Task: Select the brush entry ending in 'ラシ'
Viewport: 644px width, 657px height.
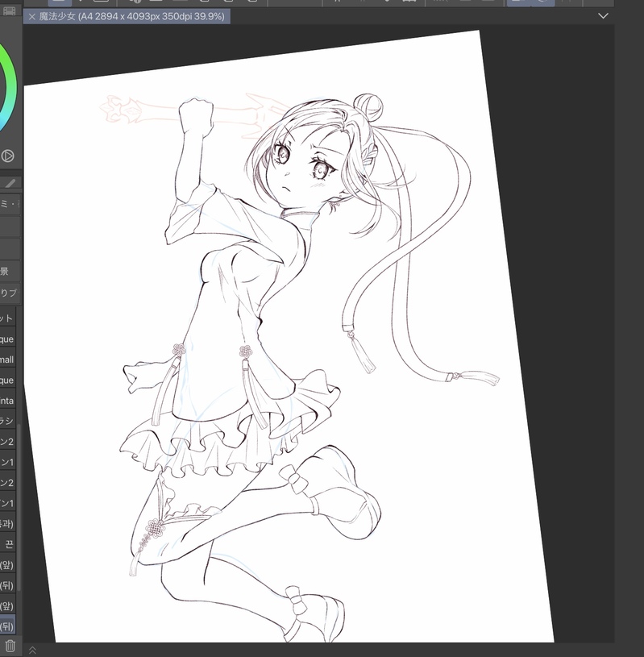Action: point(7,421)
